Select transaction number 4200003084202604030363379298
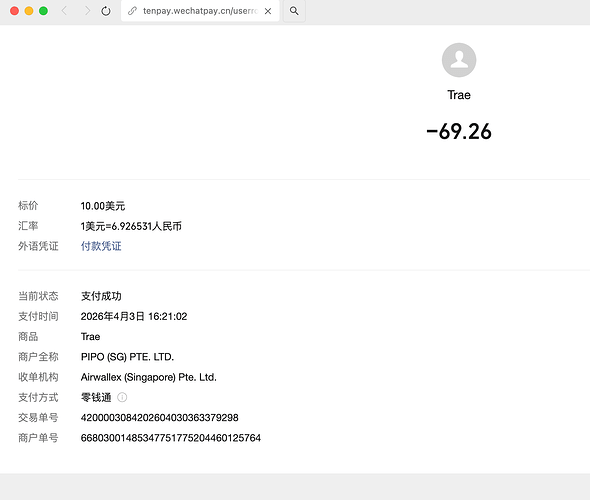590x500 pixels. point(160,418)
